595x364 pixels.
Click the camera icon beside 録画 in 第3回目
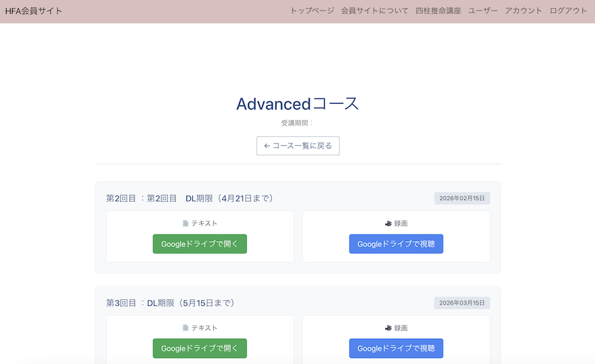388,328
